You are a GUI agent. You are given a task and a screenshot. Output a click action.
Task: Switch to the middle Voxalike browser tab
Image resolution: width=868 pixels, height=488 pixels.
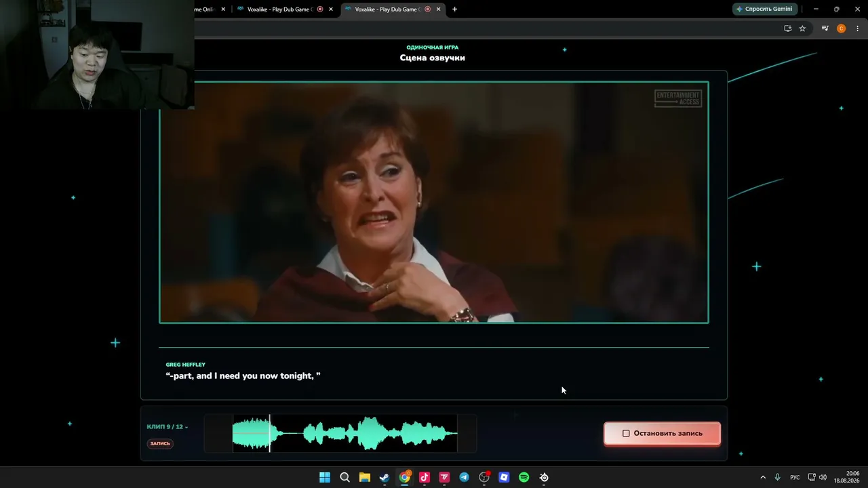(279, 9)
